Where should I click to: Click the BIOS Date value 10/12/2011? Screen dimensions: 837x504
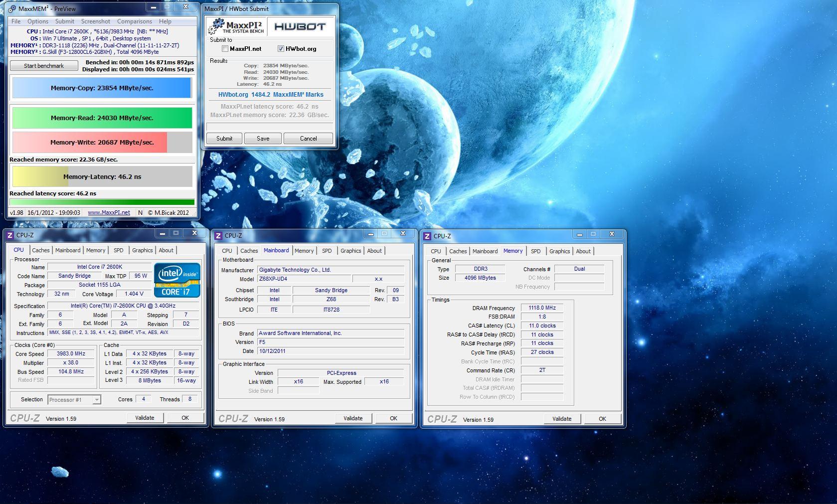point(331,351)
